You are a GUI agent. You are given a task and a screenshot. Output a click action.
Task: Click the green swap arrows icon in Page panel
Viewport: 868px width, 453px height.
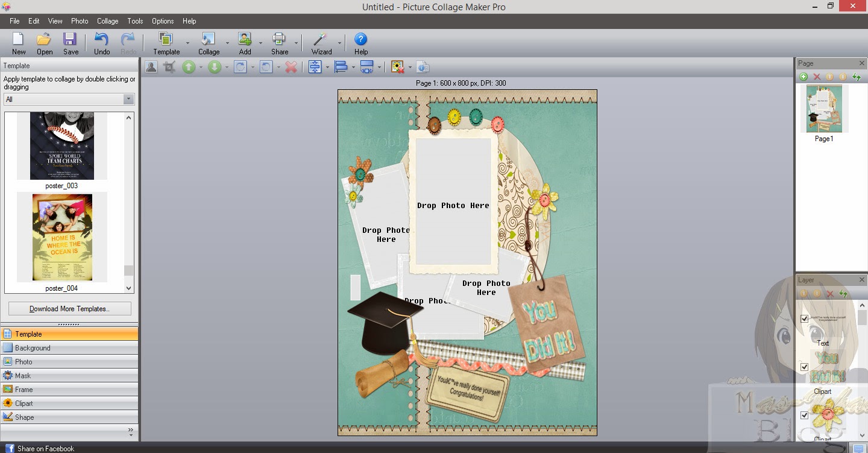pyautogui.click(x=857, y=77)
